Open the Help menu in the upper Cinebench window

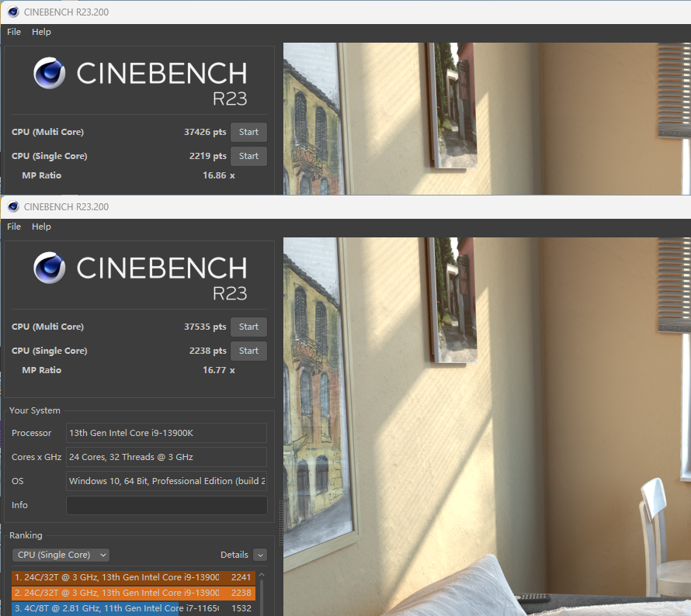41,32
